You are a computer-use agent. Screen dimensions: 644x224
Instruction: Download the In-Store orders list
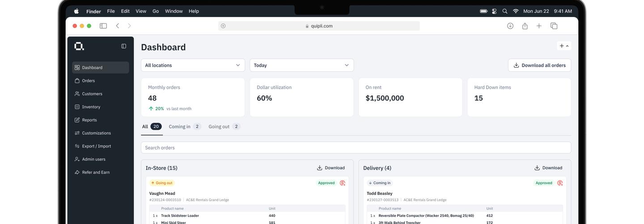pyautogui.click(x=331, y=168)
